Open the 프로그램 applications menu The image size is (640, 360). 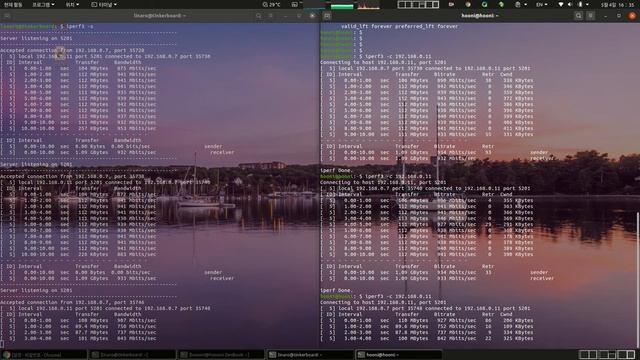(x=43, y=4)
